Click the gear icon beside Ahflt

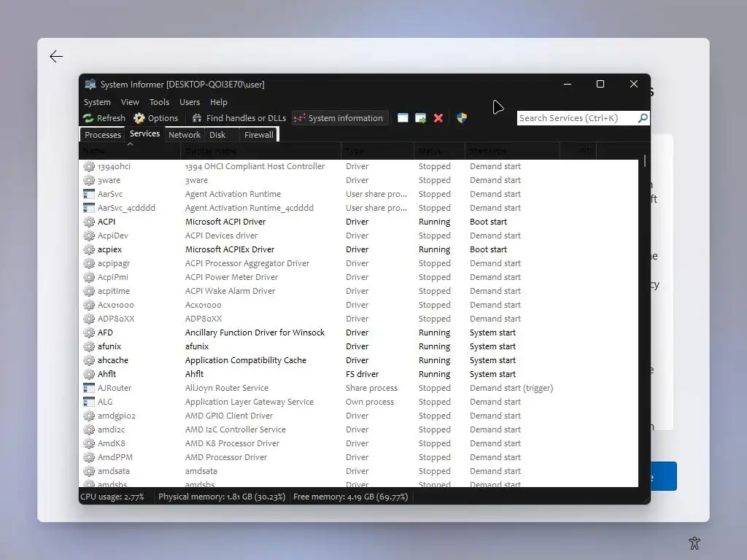88,374
